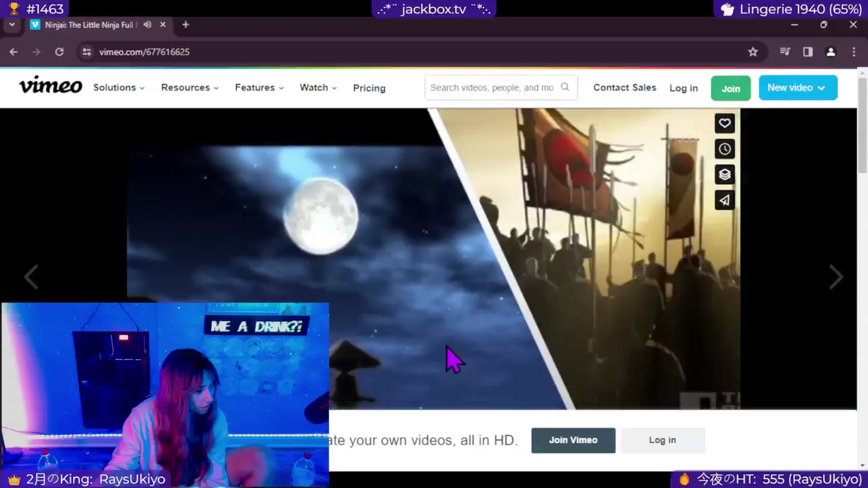Image resolution: width=868 pixels, height=488 pixels.
Task: Minimize the browser window
Action: tap(794, 25)
